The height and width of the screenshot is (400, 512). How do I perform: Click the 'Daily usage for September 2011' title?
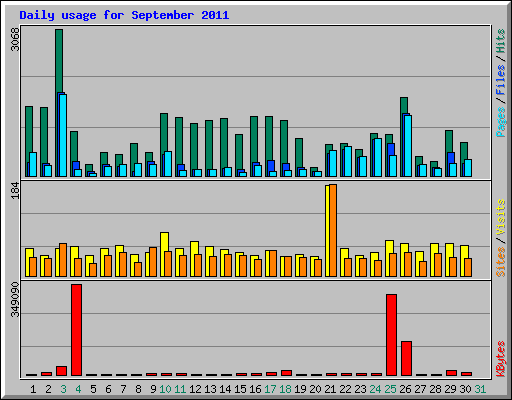(124, 16)
